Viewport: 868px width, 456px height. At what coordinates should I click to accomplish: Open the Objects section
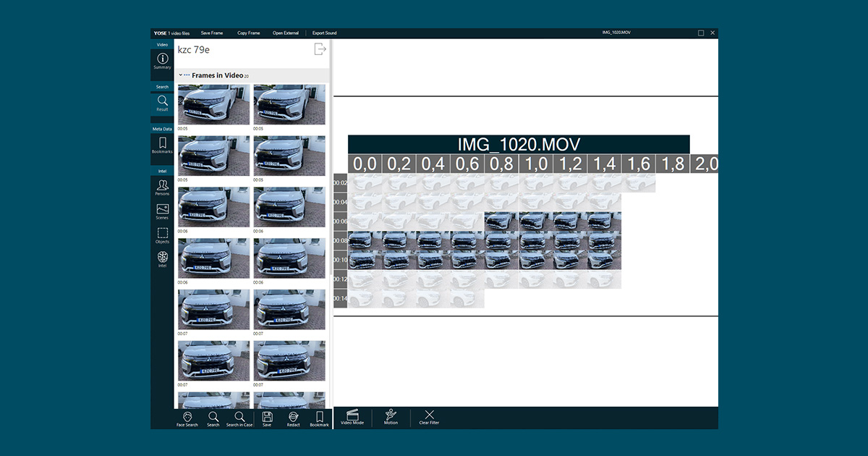pyautogui.click(x=162, y=235)
